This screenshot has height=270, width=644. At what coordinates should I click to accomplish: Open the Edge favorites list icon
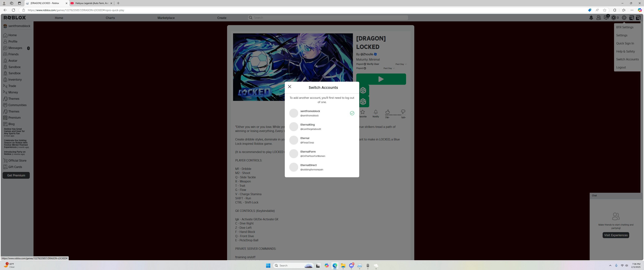[x=624, y=10]
